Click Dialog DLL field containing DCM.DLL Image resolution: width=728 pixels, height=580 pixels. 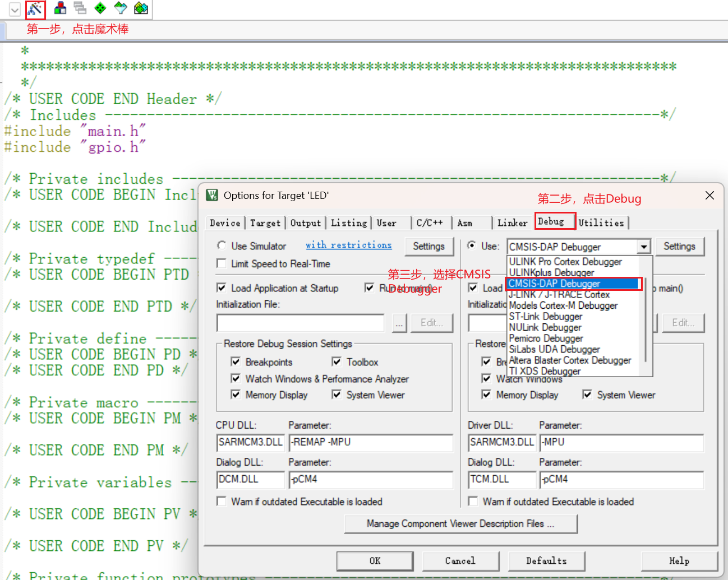251,479
